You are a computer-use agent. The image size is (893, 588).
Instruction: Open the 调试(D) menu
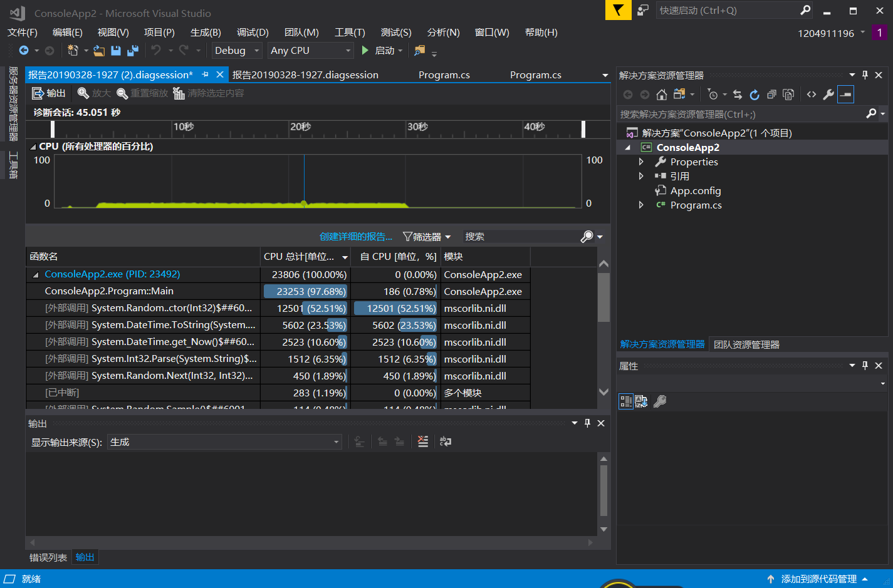[x=253, y=33]
